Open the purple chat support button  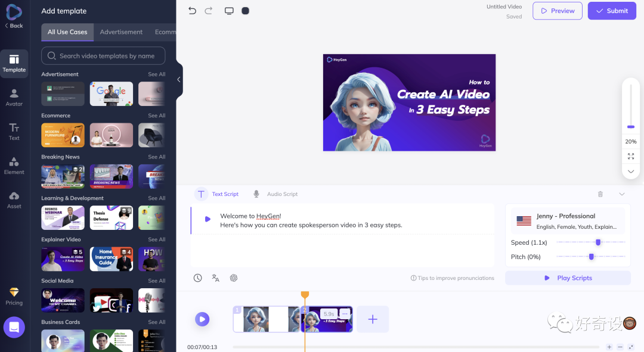click(x=14, y=327)
